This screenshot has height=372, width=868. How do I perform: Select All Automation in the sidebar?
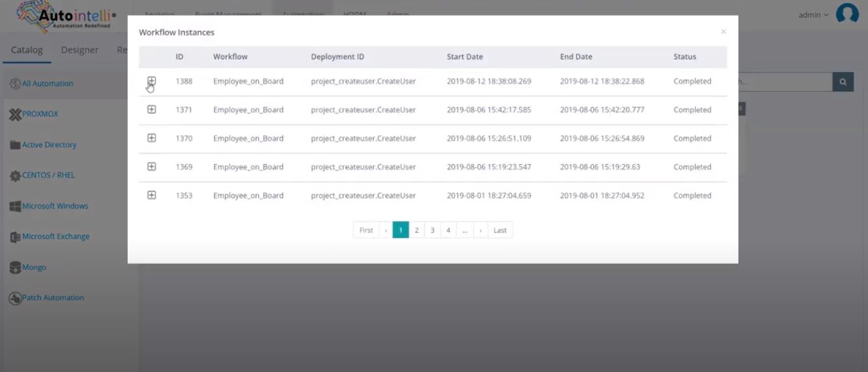pyautogui.click(x=48, y=83)
